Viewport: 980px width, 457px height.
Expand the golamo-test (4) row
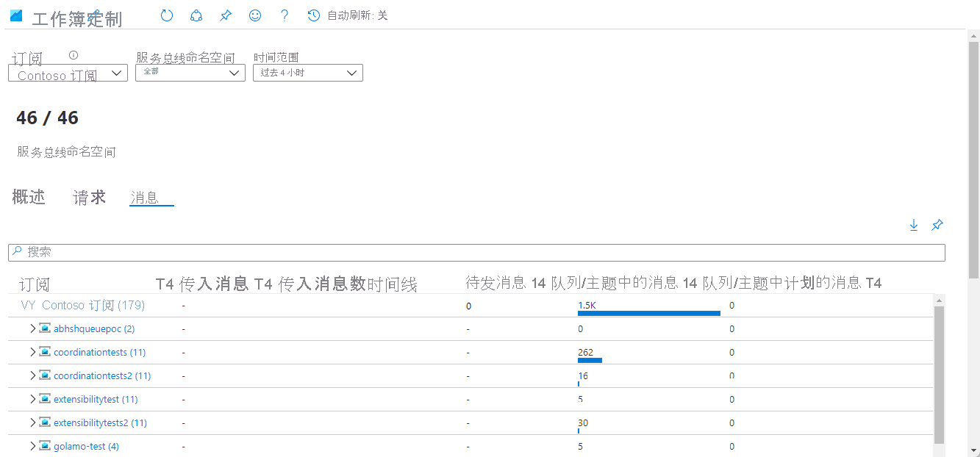click(32, 446)
